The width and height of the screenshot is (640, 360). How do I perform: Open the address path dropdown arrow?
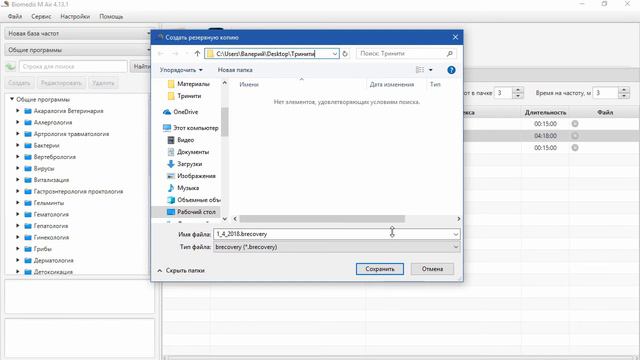335,53
